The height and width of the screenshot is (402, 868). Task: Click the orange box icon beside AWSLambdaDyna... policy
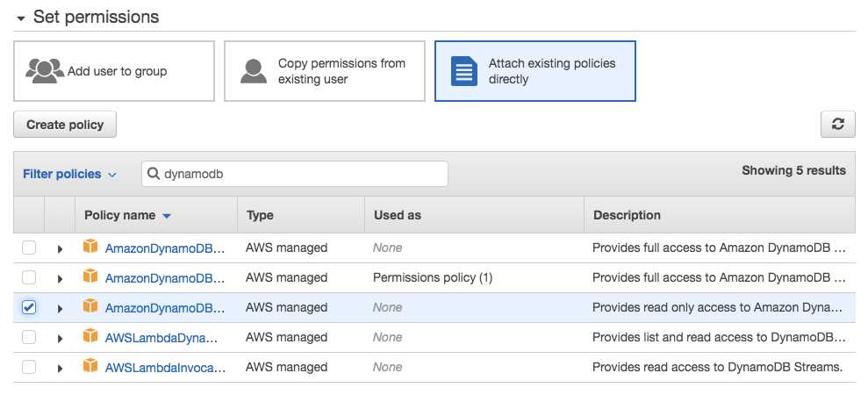pyautogui.click(x=90, y=337)
